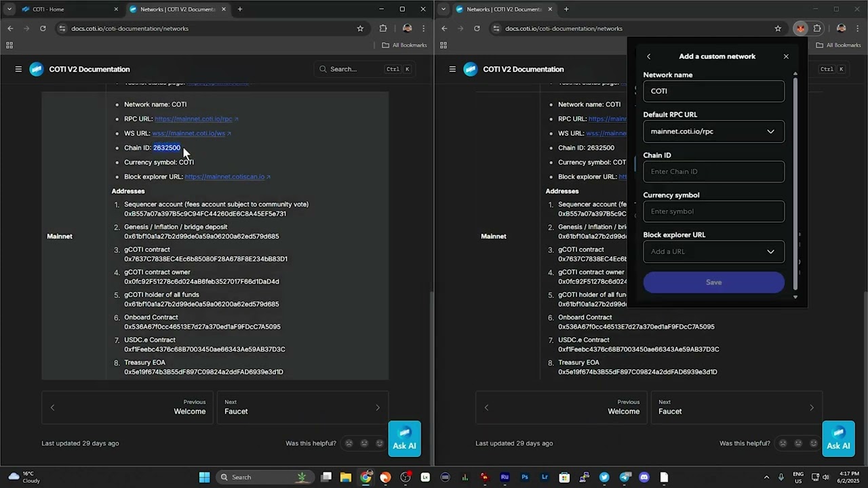Open the profile avatar in the left browser

pyautogui.click(x=407, y=28)
